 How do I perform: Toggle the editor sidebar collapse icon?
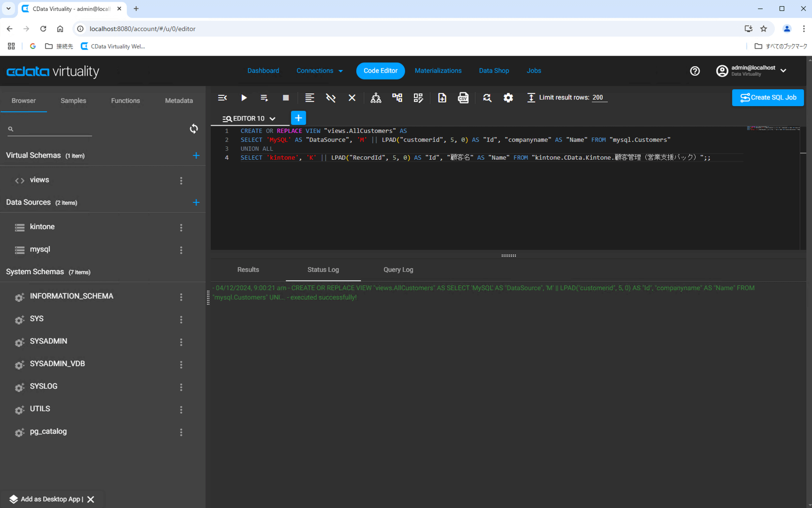click(222, 98)
